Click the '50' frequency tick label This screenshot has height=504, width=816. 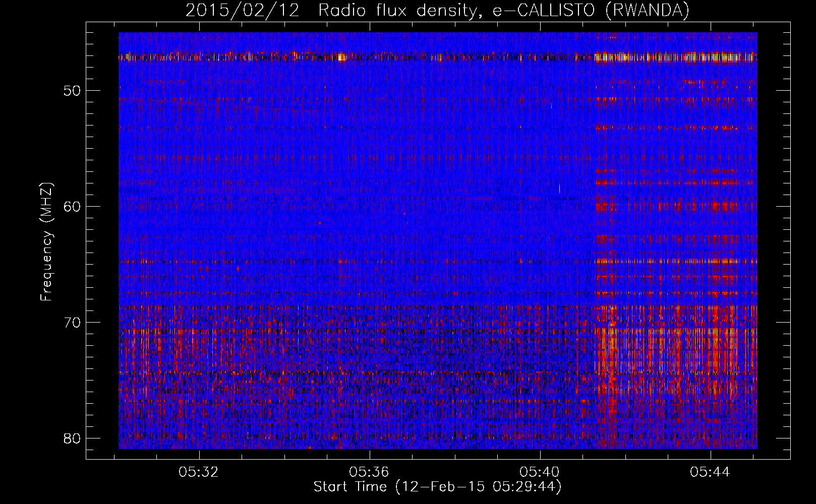click(x=73, y=91)
